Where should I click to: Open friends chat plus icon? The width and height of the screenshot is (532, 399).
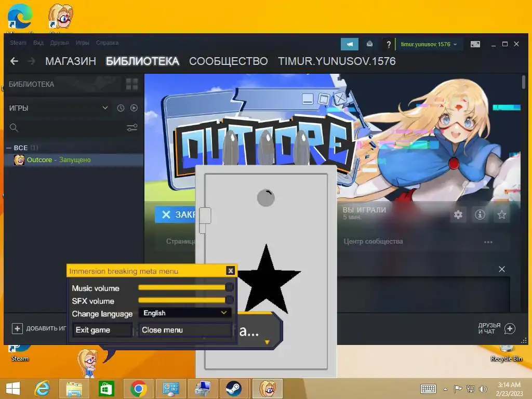pos(510,328)
